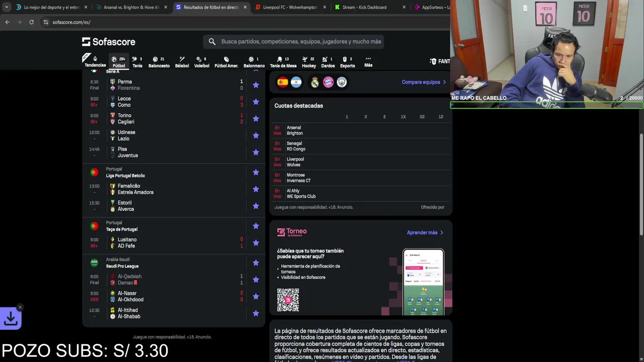View site information icon in address bar
Screen dimensions: 644x362
pos(46,22)
